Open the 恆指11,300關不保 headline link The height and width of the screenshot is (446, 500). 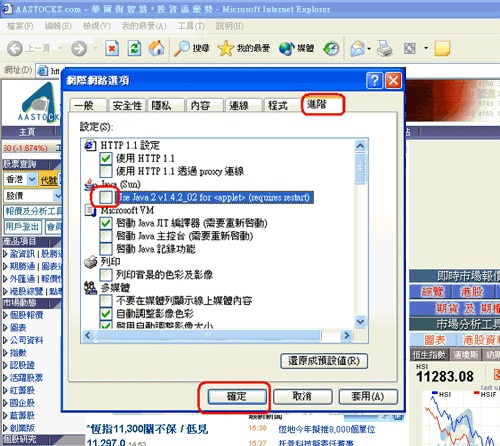(147, 429)
